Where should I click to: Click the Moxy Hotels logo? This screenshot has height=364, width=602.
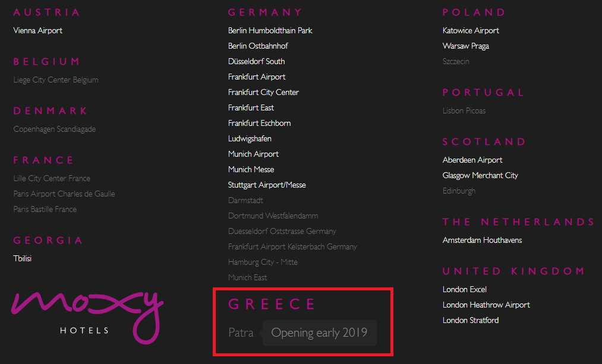coord(86,313)
